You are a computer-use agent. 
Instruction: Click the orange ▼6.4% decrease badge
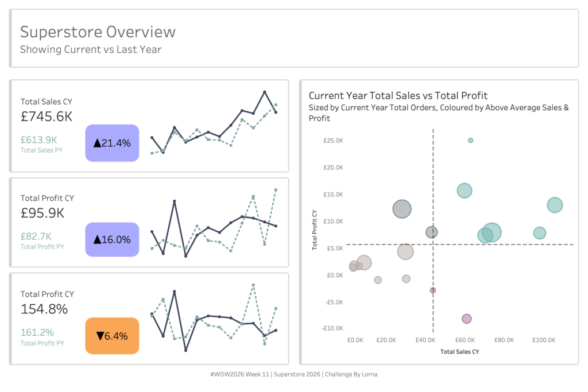112,336
